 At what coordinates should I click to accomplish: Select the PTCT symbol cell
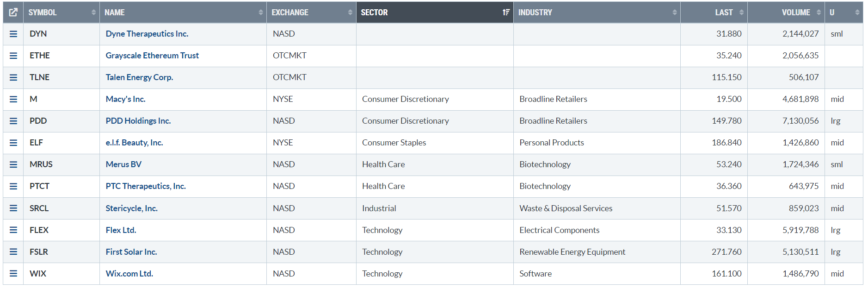click(x=40, y=186)
